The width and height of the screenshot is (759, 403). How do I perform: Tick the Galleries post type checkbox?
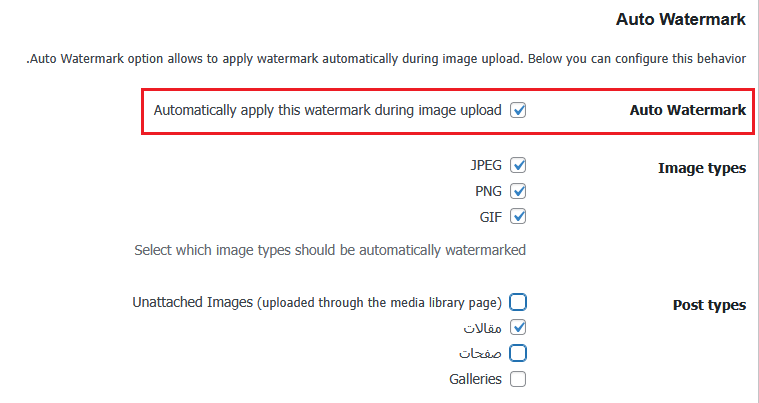point(518,379)
